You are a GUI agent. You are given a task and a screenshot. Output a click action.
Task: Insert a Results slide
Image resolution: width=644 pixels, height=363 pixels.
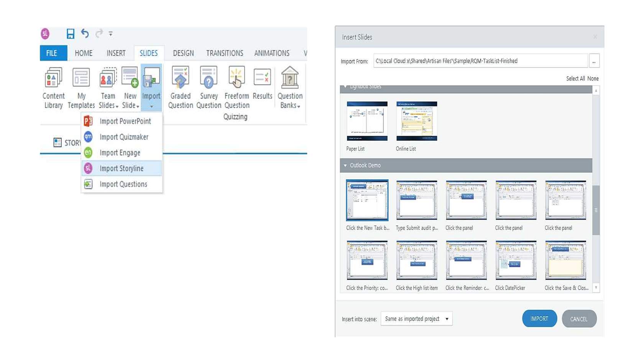point(263,84)
